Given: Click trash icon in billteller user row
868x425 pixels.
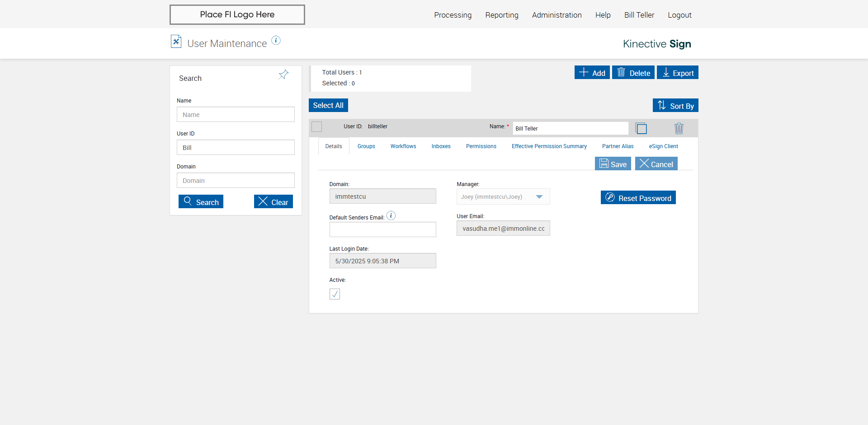Looking at the screenshot, I should pyautogui.click(x=679, y=128).
